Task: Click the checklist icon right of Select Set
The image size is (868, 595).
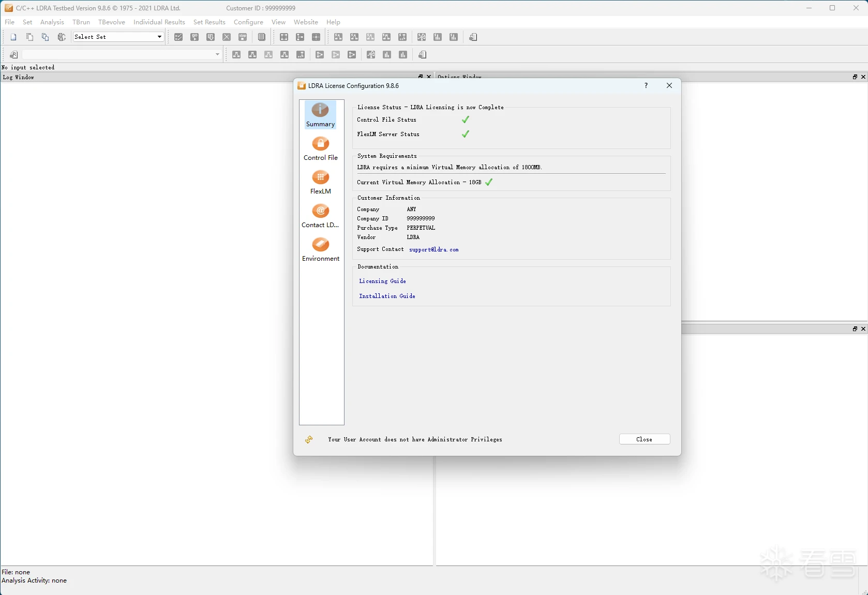Action: click(x=178, y=37)
